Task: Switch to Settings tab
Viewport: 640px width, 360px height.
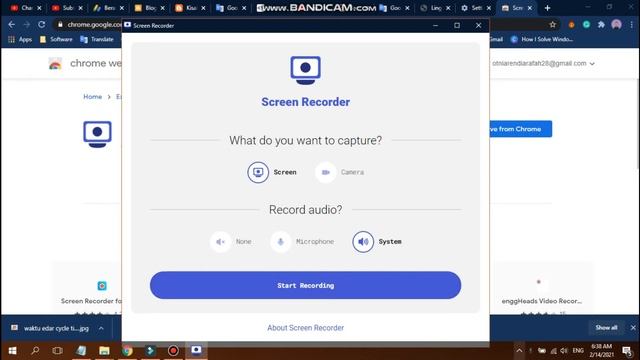Action: [x=476, y=8]
